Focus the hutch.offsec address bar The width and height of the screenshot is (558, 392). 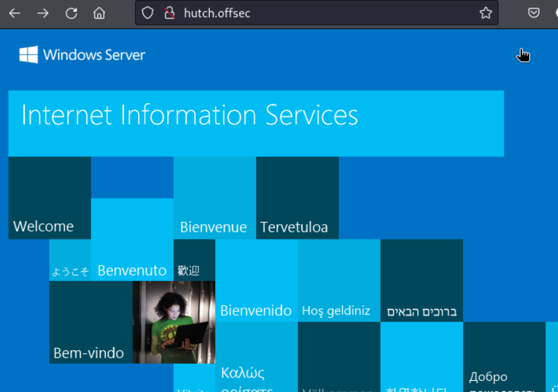[x=317, y=13]
